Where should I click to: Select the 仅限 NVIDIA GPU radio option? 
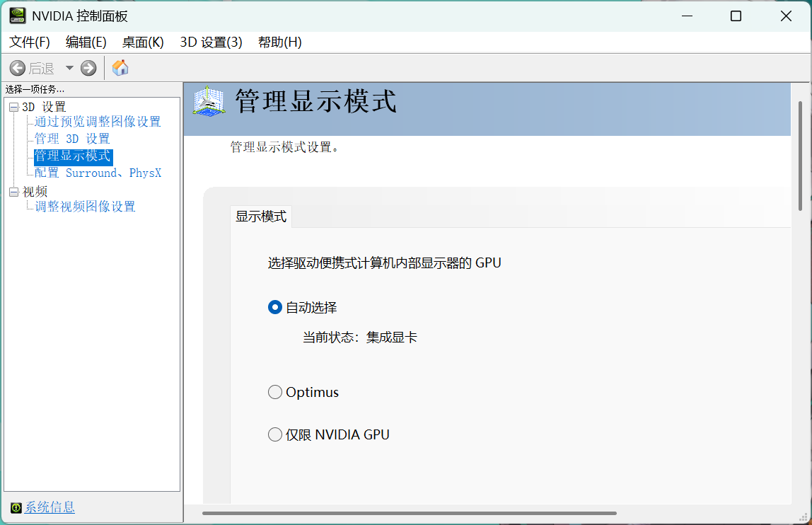pyautogui.click(x=275, y=434)
